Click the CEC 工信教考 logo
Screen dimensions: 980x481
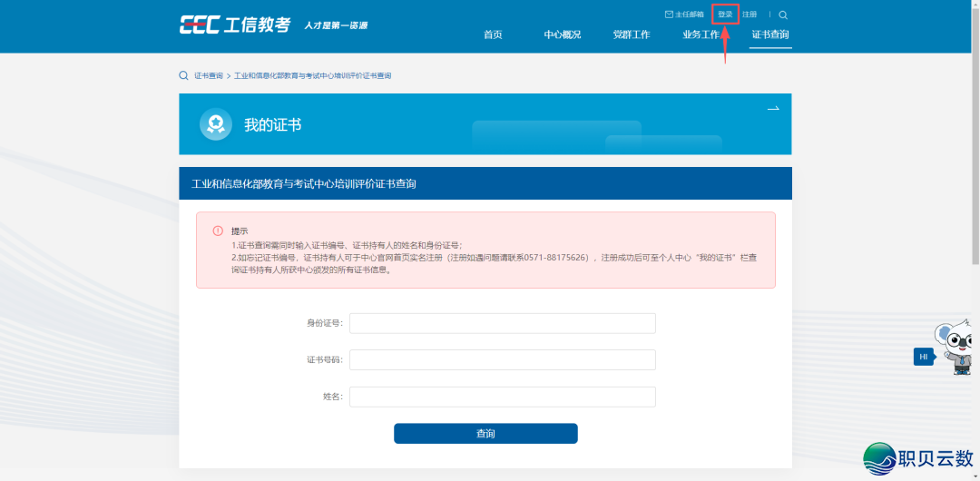(235, 25)
